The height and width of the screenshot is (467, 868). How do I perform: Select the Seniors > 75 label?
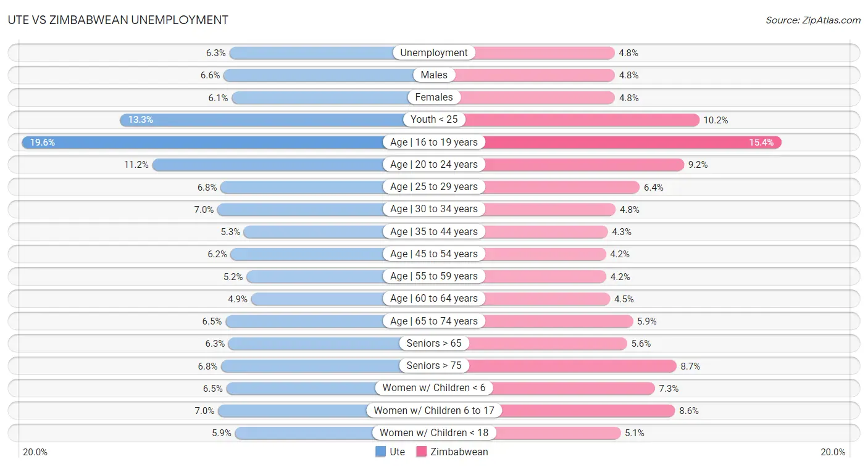pos(434,366)
